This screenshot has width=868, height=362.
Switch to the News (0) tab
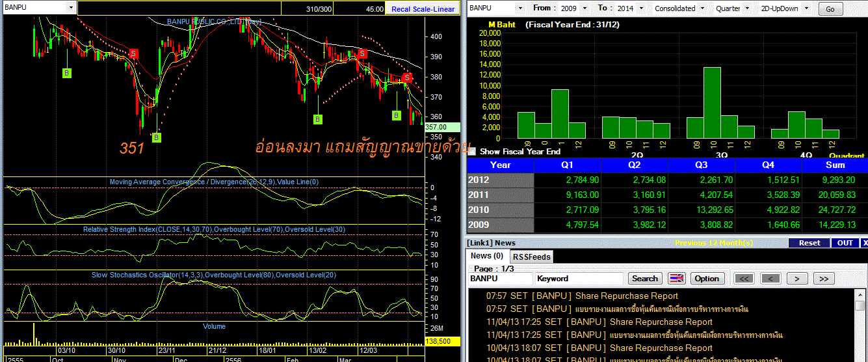(487, 256)
